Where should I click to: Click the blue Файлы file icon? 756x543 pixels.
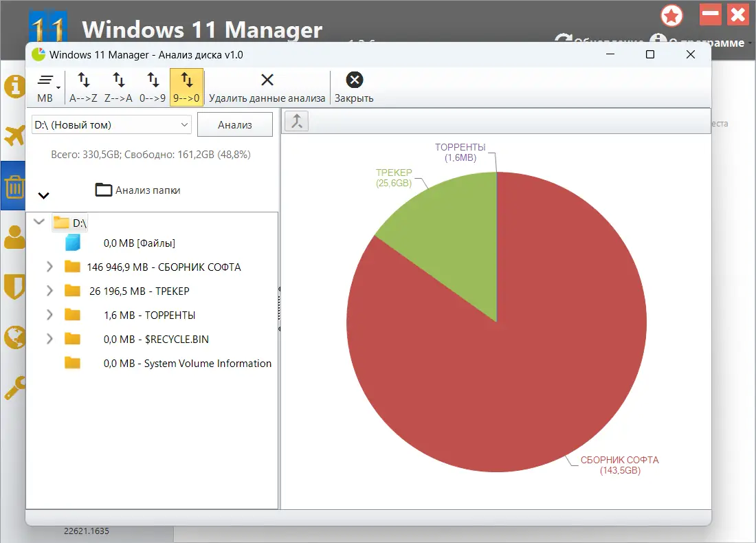pyautogui.click(x=73, y=243)
